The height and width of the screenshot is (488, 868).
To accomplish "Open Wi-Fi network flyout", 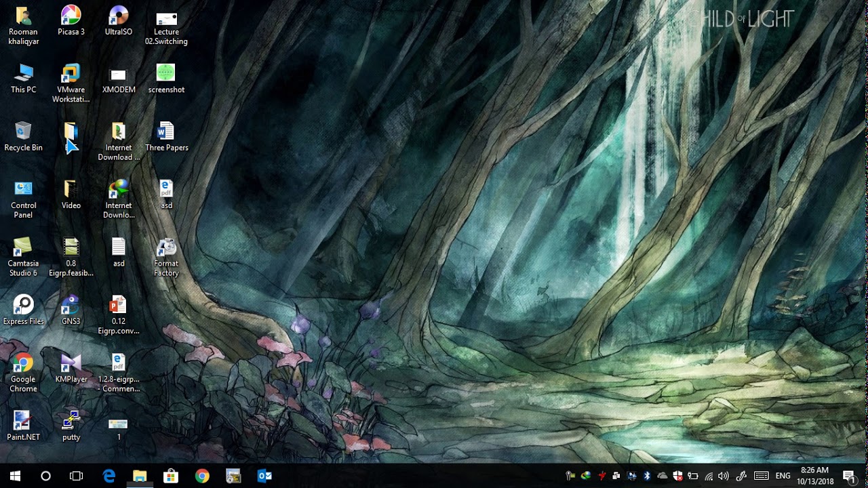I will pos(709,476).
